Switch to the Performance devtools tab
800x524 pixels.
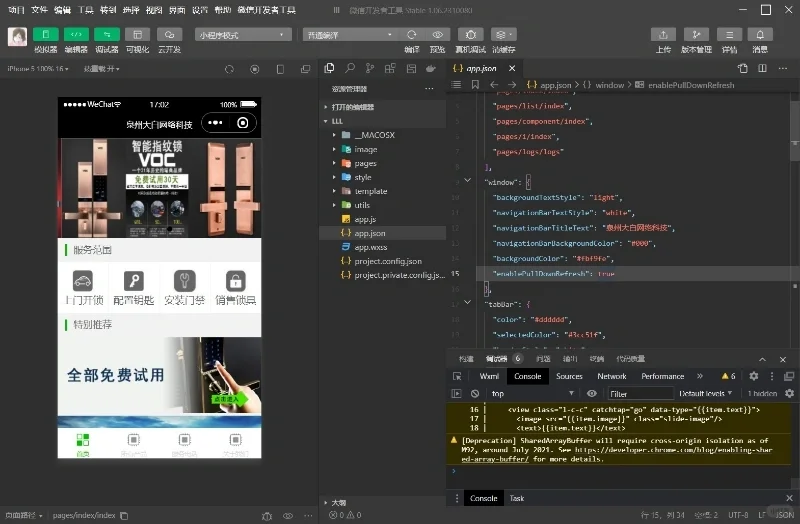point(662,377)
